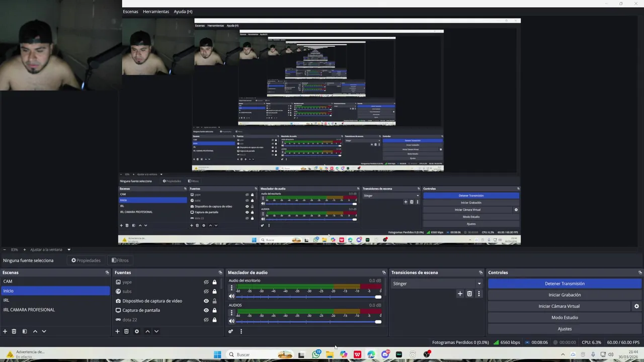Open transition properties three-dot menu
Screen dimensions: 644x362
coord(478,294)
